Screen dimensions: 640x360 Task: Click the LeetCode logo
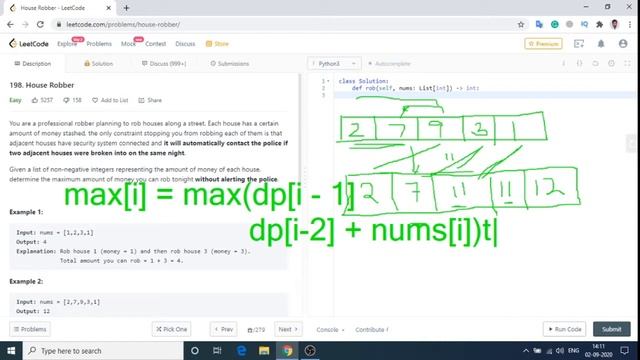[x=29, y=44]
